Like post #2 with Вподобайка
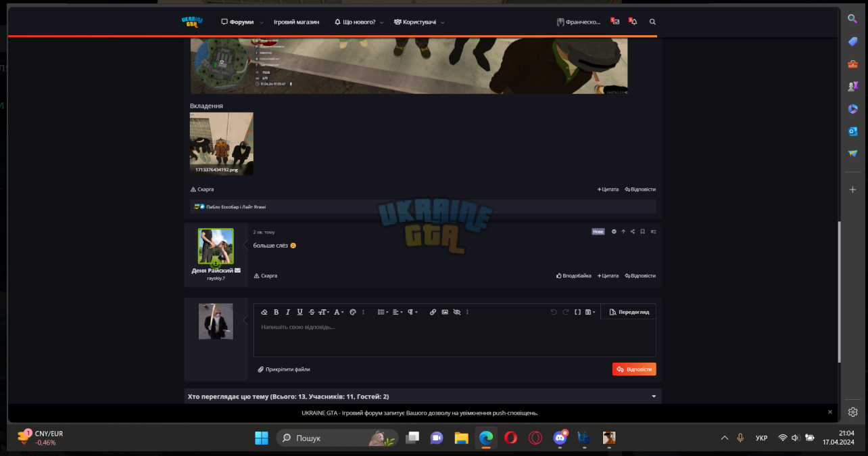The height and width of the screenshot is (456, 868). [x=573, y=276]
